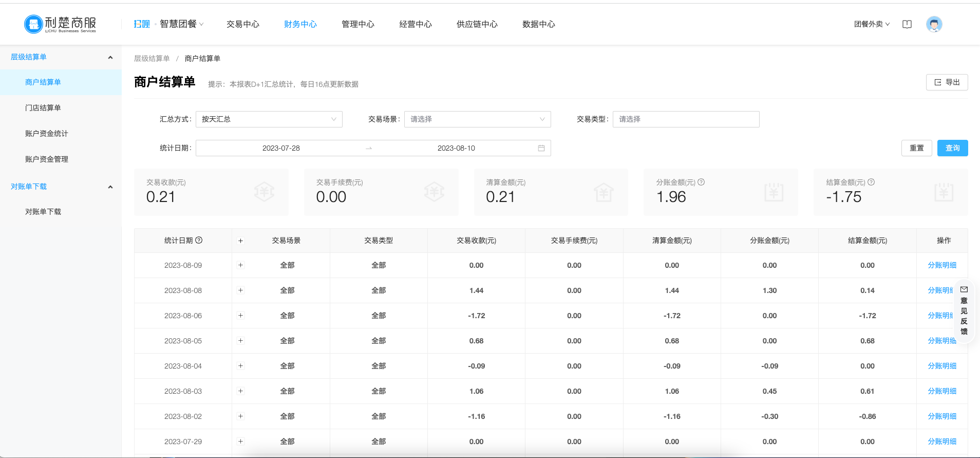The height and width of the screenshot is (458, 980).
Task: Expand the 2023-08-09 row
Action: [x=240, y=265]
